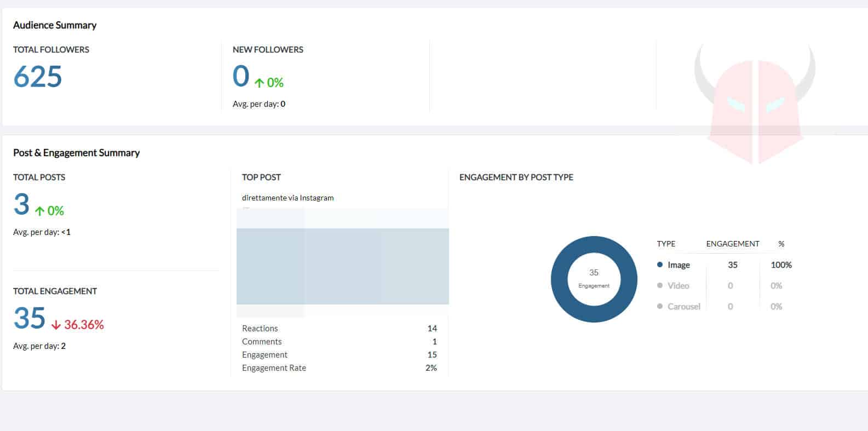Click the Comments row label
The height and width of the screenshot is (431, 868).
click(x=262, y=342)
